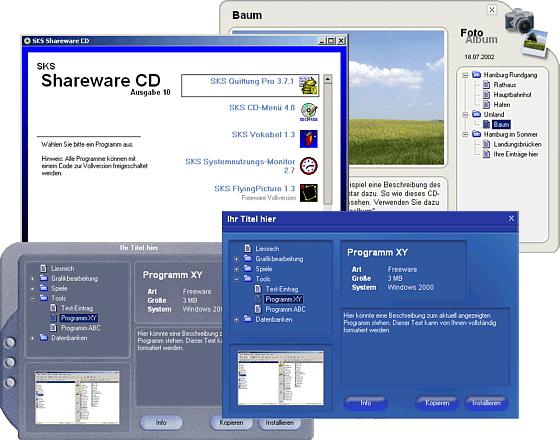This screenshot has height=440, width=560.
Task: Click the screenshot thumbnail in the gray window
Action: (x=77, y=398)
